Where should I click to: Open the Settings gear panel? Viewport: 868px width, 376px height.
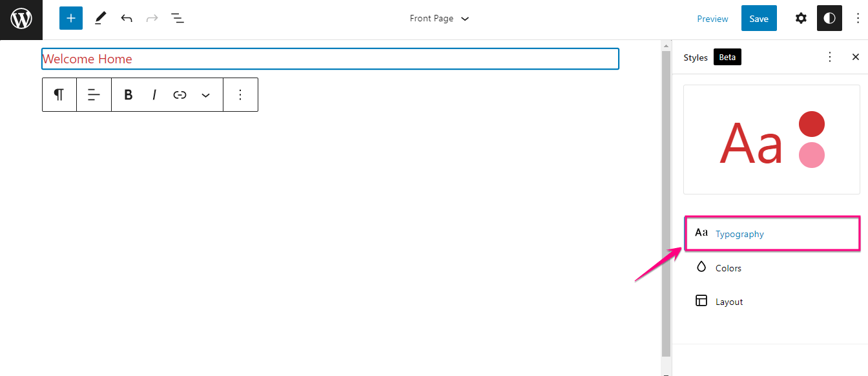click(x=801, y=18)
